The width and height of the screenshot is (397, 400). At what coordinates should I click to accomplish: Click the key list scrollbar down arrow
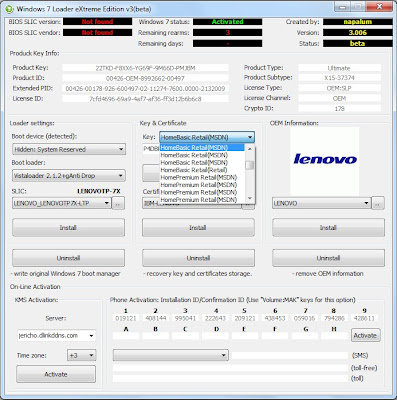[x=250, y=198]
